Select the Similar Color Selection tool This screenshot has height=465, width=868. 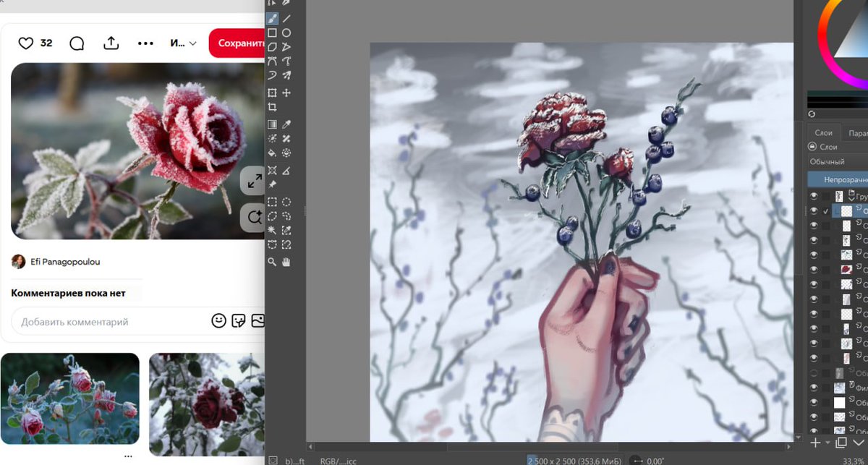286,230
